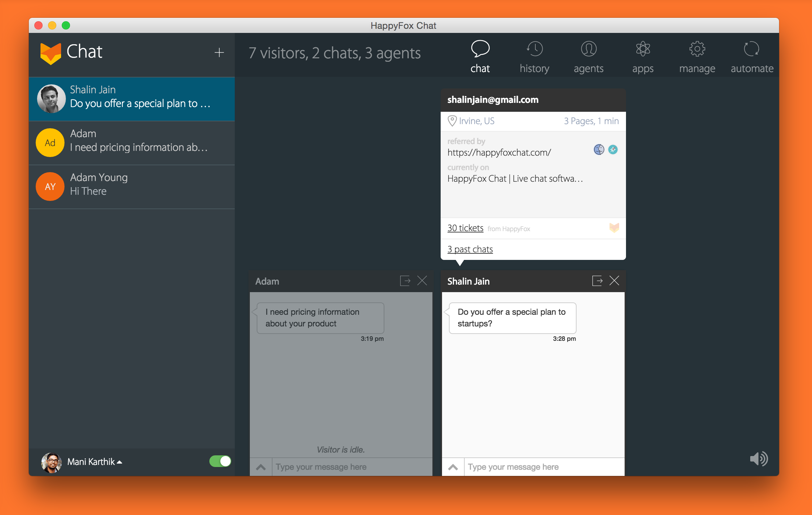This screenshot has height=515, width=812.
Task: Select Adam's pricing conversation in sidebar
Action: [132, 143]
